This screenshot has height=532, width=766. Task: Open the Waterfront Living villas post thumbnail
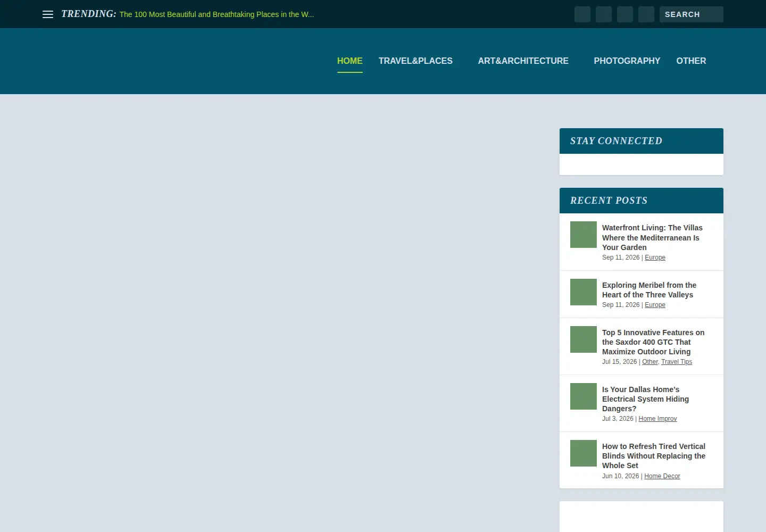point(584,235)
